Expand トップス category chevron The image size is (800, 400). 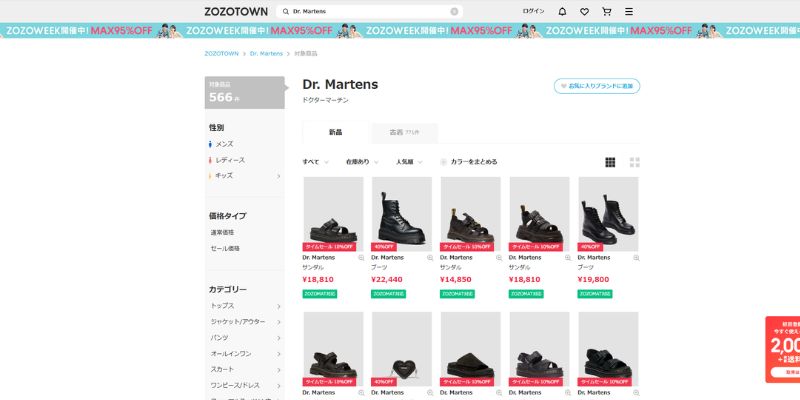point(279,306)
